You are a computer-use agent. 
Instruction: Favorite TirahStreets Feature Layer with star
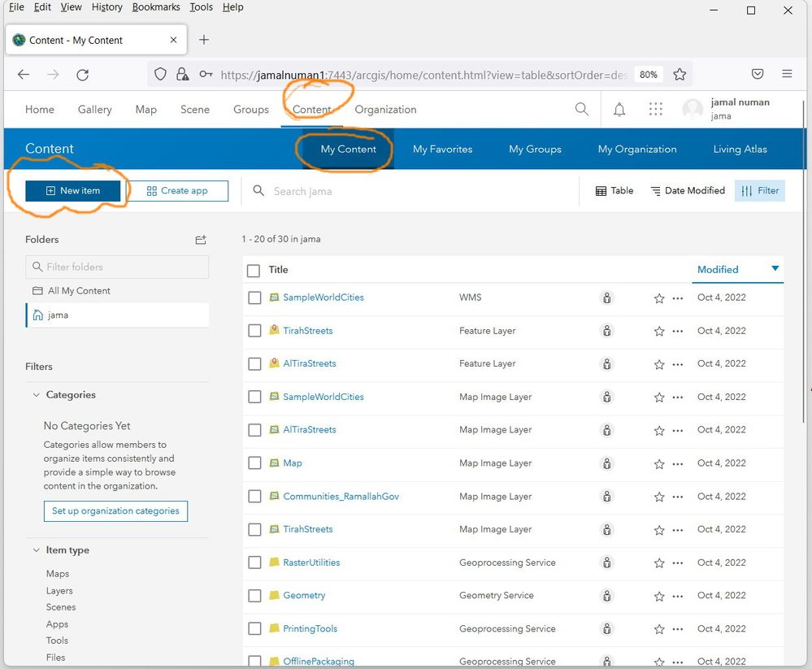pos(658,332)
